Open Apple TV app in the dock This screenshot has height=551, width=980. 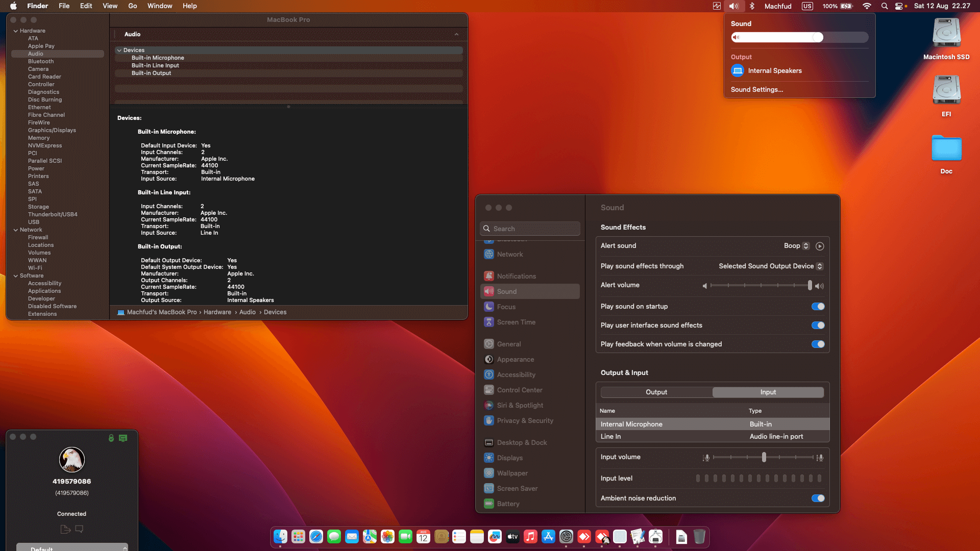pos(512,537)
